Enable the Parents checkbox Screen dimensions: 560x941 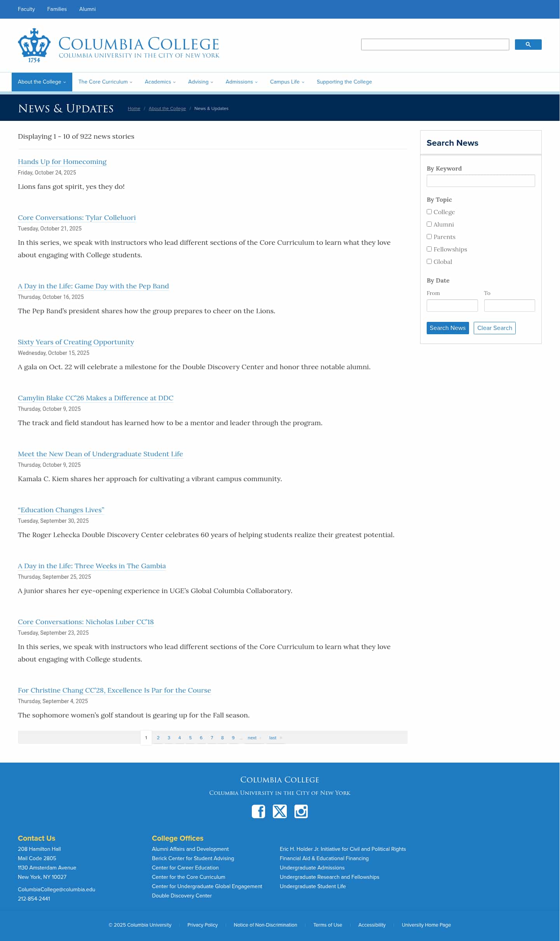coord(429,236)
